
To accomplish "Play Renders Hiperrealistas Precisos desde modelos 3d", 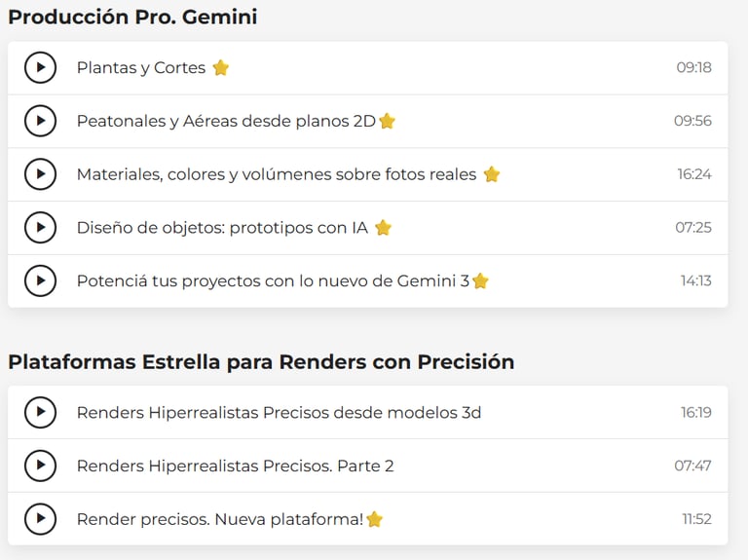I will (x=40, y=412).
